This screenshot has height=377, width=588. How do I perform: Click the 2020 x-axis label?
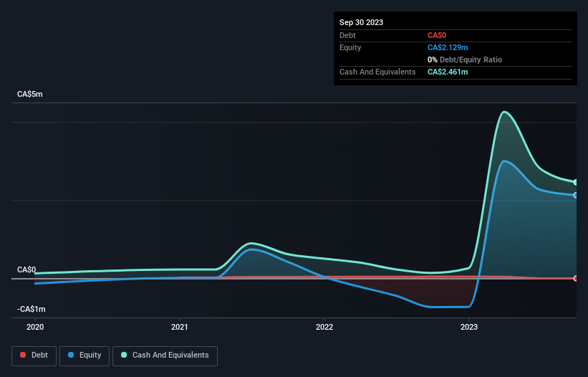35,327
